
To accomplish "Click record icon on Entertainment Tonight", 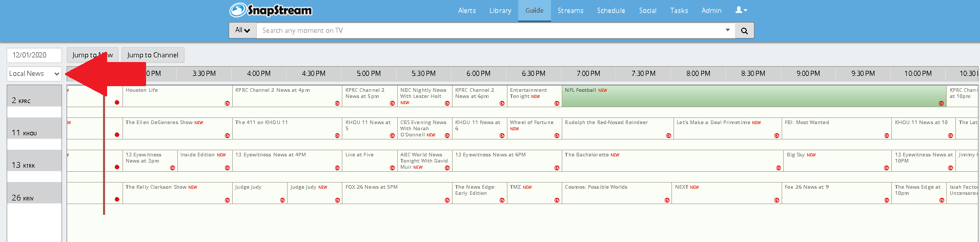I will [x=557, y=104].
